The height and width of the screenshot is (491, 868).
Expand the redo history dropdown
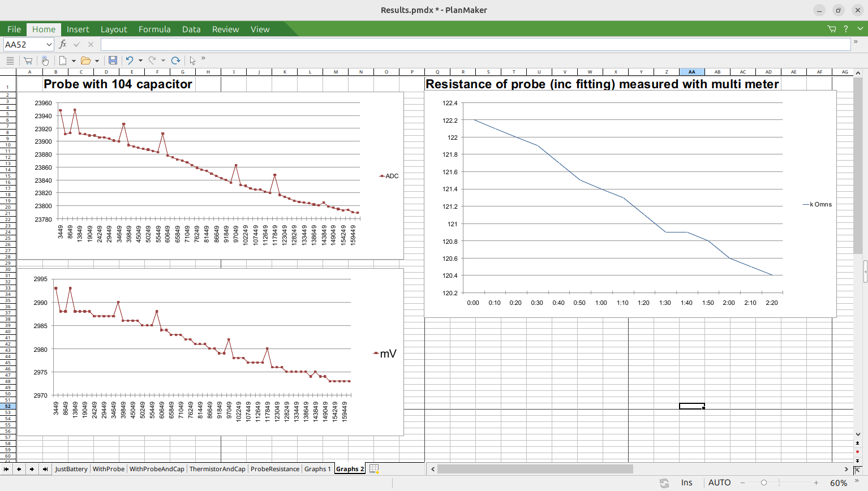[x=163, y=61]
